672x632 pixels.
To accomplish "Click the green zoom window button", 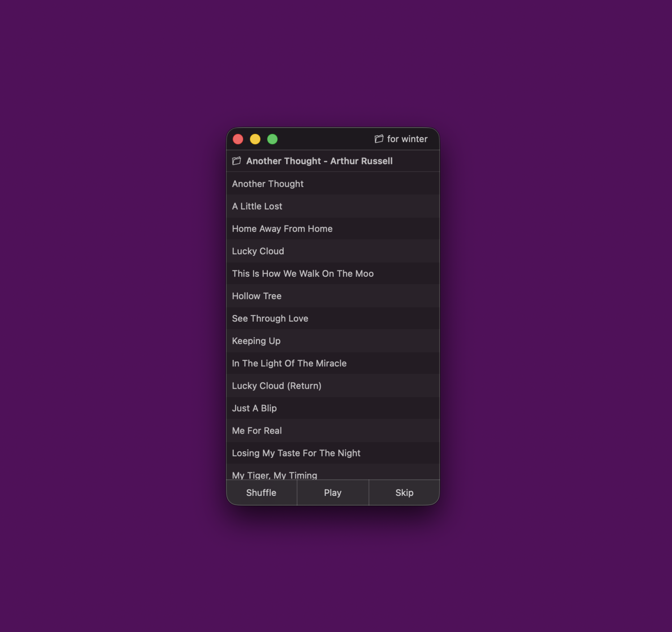I will [272, 139].
